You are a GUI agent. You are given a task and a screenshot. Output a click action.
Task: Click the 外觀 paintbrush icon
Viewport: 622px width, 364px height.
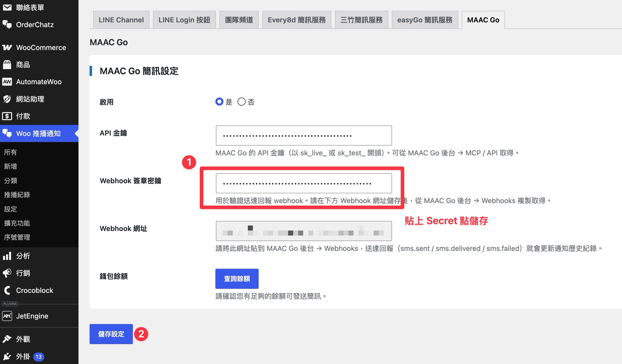click(7, 339)
